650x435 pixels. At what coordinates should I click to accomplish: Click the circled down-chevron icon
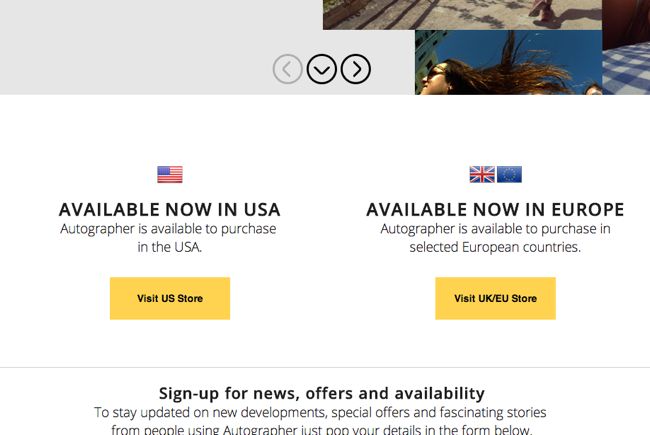[322, 69]
